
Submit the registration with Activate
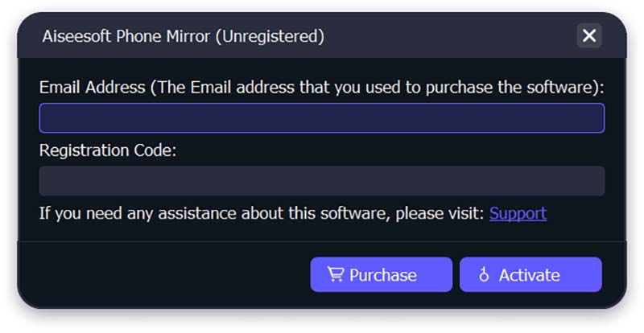pos(530,275)
